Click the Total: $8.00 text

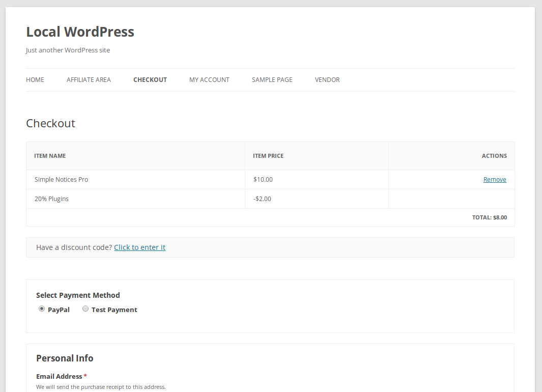[489, 217]
